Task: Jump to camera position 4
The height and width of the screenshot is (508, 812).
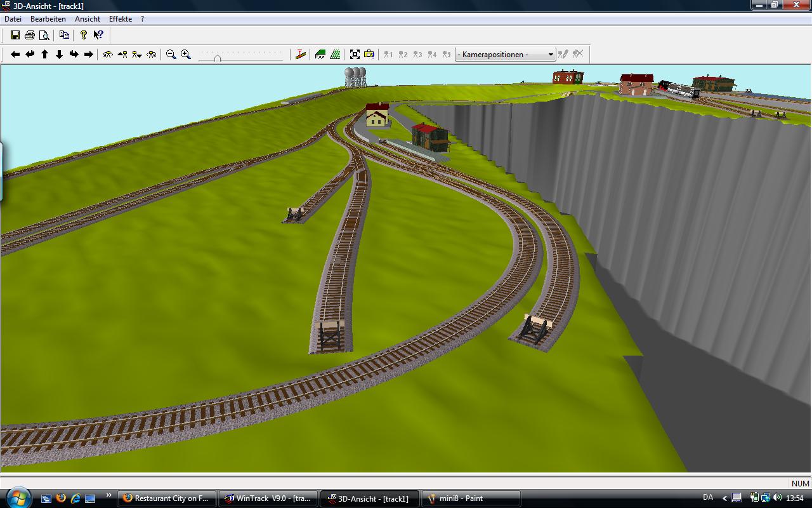Action: (432, 55)
